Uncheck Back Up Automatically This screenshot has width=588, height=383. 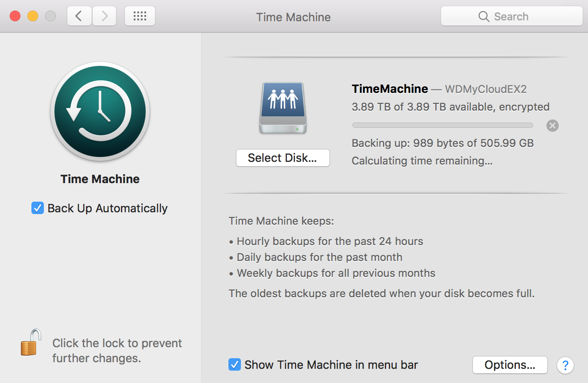[38, 208]
